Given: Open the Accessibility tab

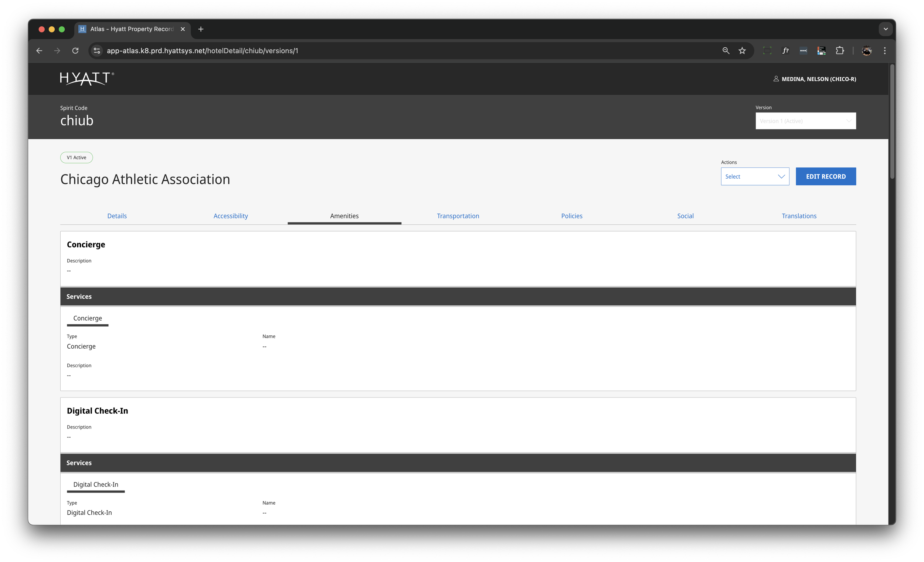Looking at the screenshot, I should point(230,216).
